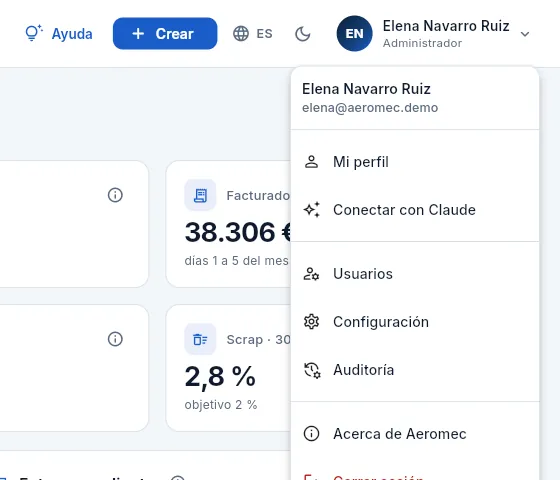The height and width of the screenshot is (480, 560).
Task: Select Mi perfil menu entry
Action: point(415,162)
